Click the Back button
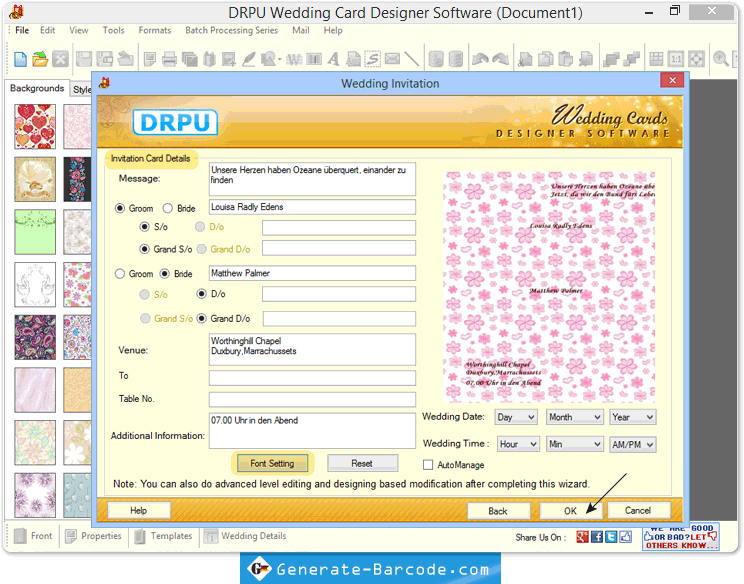744x584 pixels. 498,511
